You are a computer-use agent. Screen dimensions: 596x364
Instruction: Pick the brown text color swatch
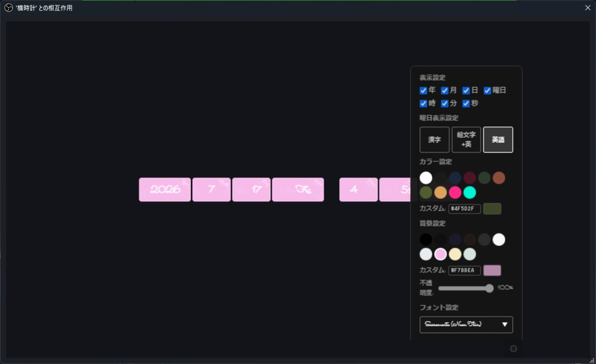point(499,177)
